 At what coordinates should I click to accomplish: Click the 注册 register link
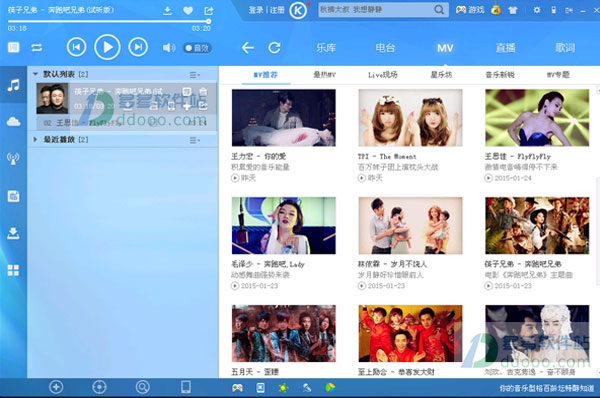(x=277, y=10)
